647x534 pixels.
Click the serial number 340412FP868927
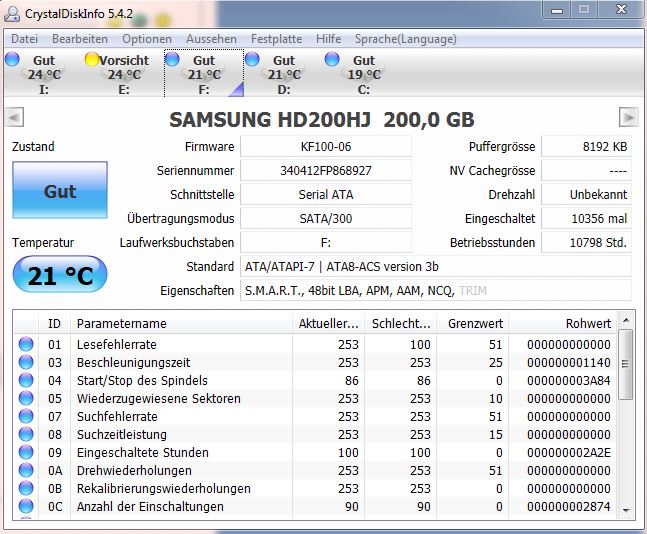[326, 170]
